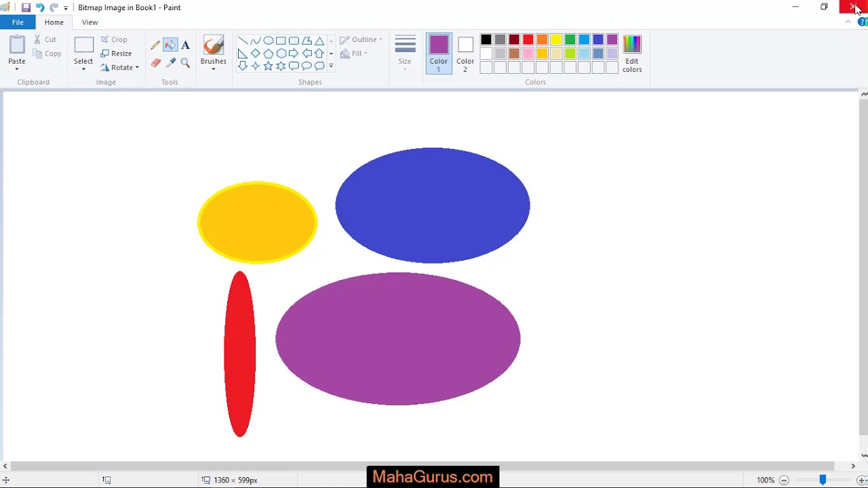The height and width of the screenshot is (488, 868).
Task: Click the zoom in plus button
Action: [861, 480]
